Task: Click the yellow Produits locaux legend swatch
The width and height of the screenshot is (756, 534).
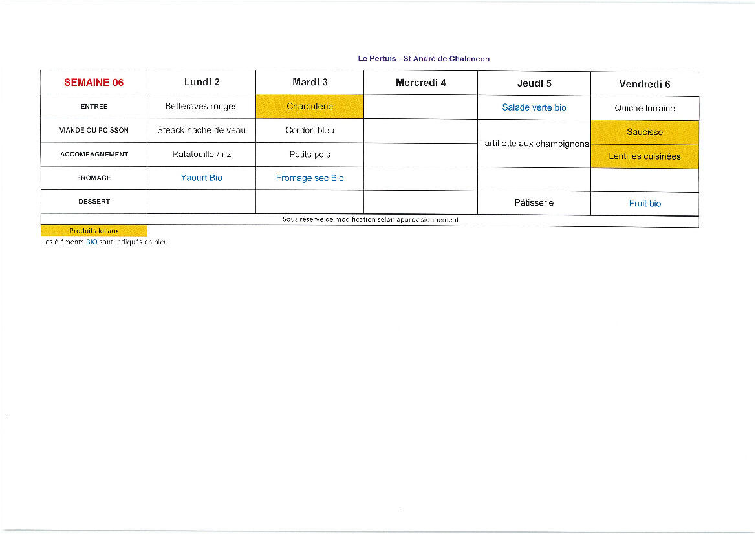Action: point(94,231)
